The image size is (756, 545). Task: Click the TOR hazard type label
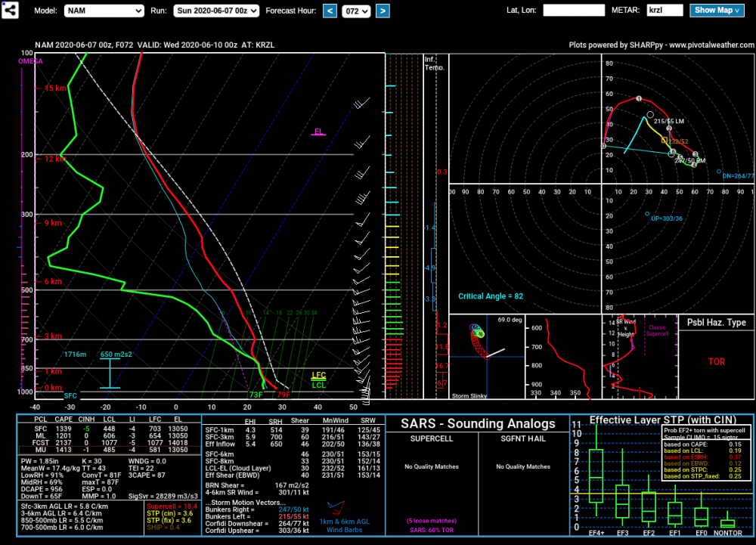[x=716, y=362]
